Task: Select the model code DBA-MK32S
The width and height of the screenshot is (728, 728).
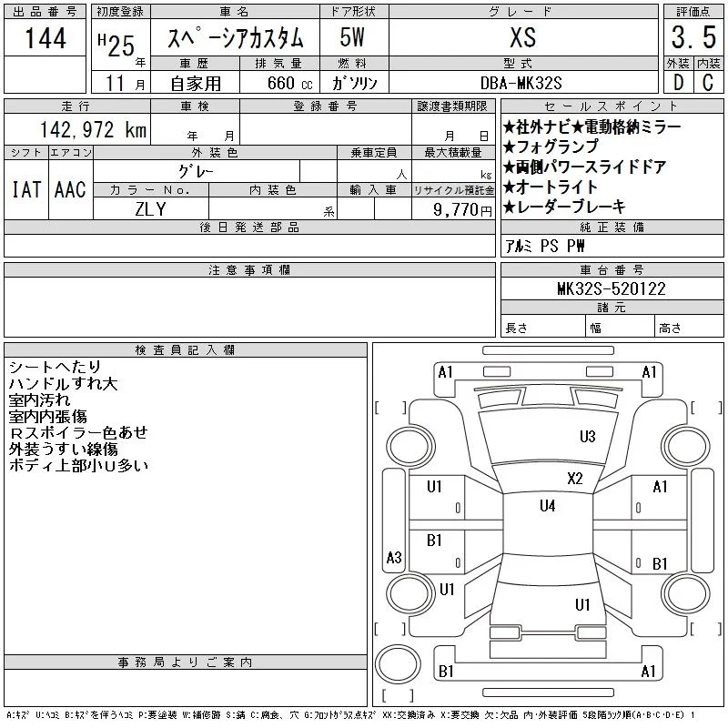Action: (x=522, y=83)
